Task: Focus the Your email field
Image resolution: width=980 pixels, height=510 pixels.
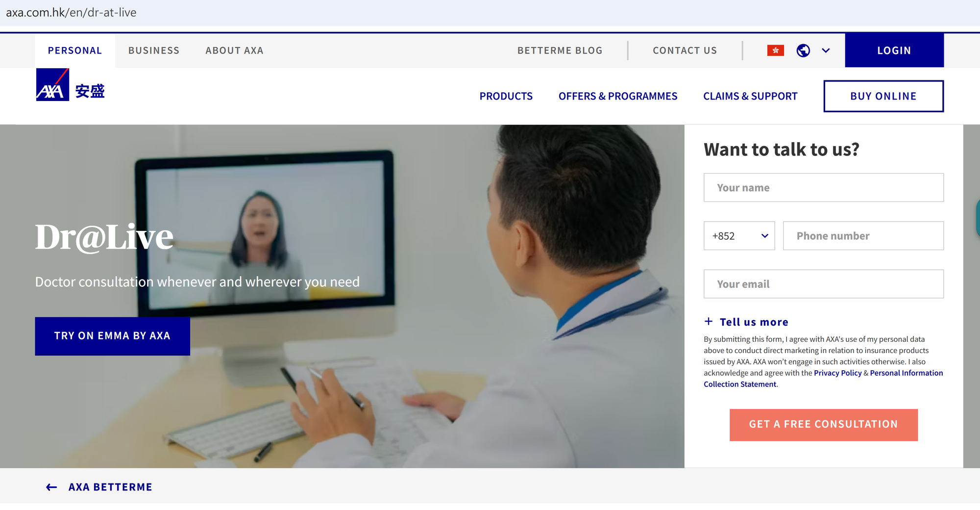Action: pos(823,284)
